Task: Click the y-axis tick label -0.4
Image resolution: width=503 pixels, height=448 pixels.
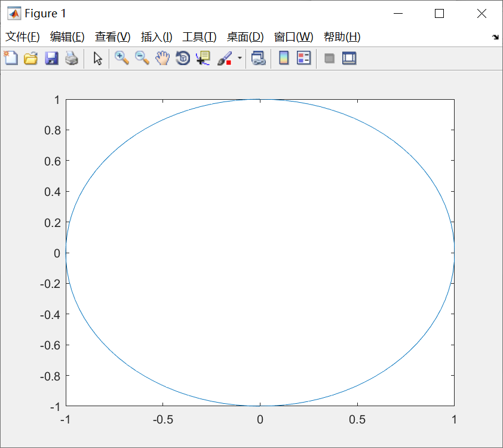Action: 50,315
